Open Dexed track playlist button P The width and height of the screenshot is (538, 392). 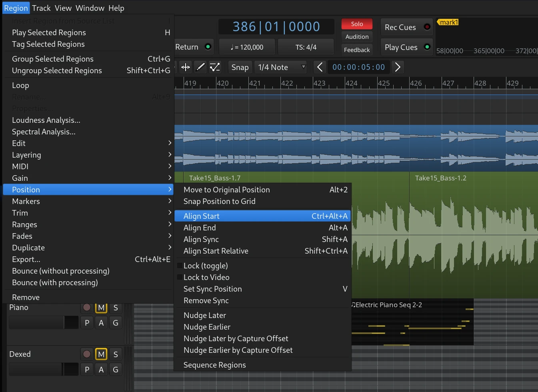(x=87, y=370)
